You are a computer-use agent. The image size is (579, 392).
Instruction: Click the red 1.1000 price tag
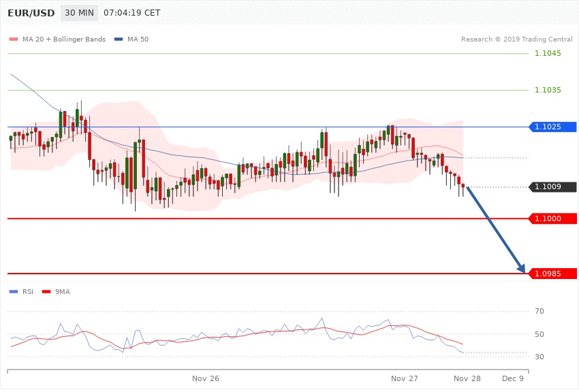click(552, 218)
